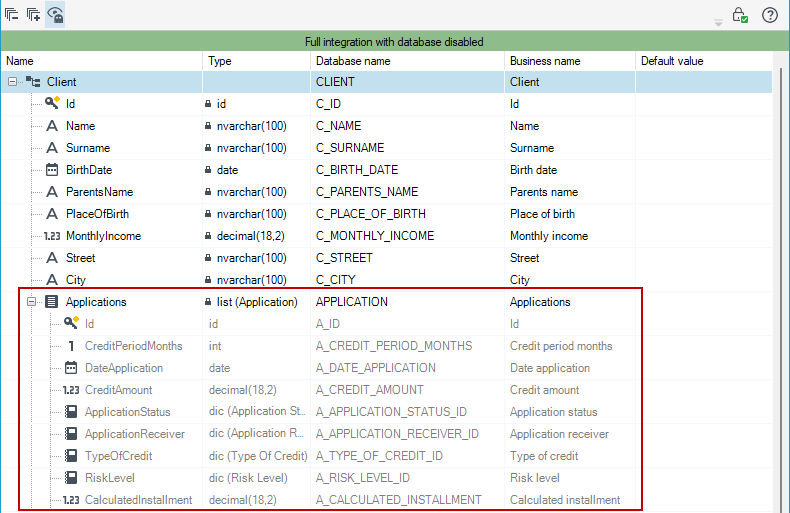790x513 pixels.
Task: Click the expand all tree toolbar icon
Action: (33, 15)
